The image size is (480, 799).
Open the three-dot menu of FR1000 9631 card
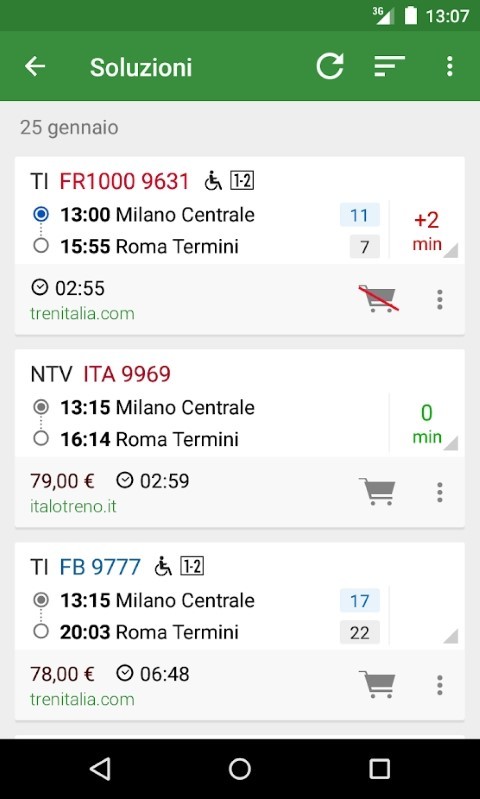440,300
